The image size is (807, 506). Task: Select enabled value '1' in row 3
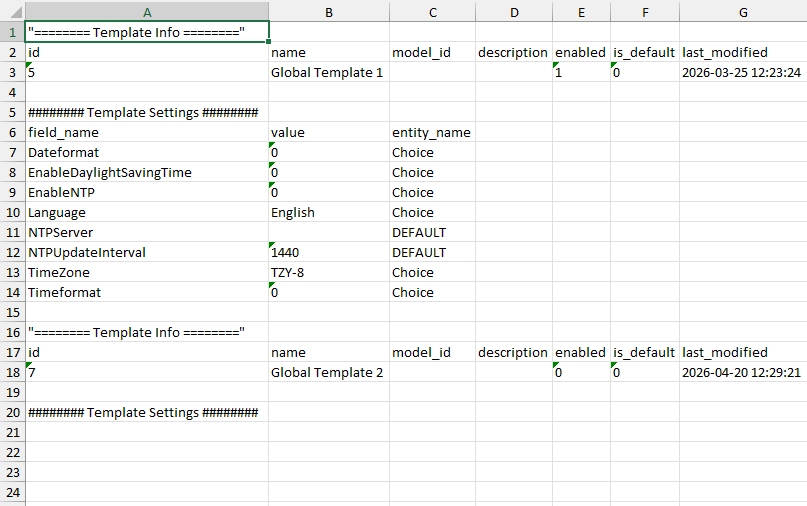pos(582,73)
